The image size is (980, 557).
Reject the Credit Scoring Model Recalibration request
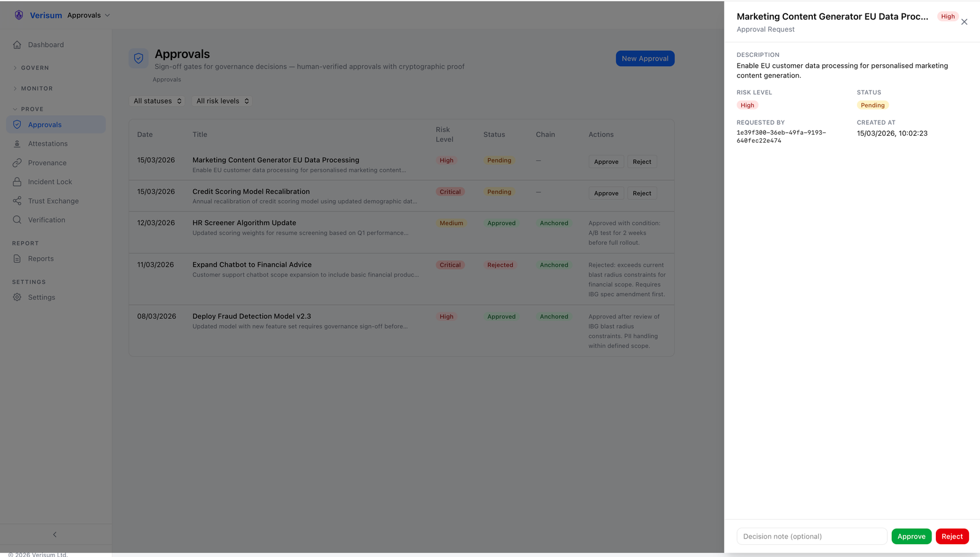[x=641, y=193]
